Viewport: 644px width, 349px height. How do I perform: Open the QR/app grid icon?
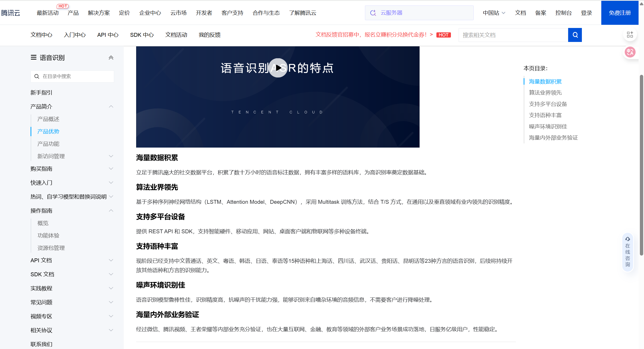click(630, 34)
